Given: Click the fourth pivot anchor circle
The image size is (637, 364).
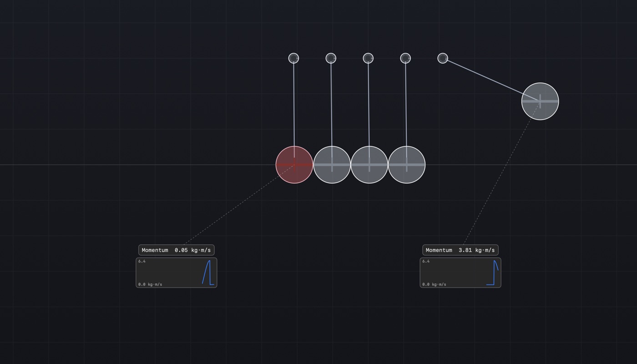Looking at the screenshot, I should (x=405, y=58).
